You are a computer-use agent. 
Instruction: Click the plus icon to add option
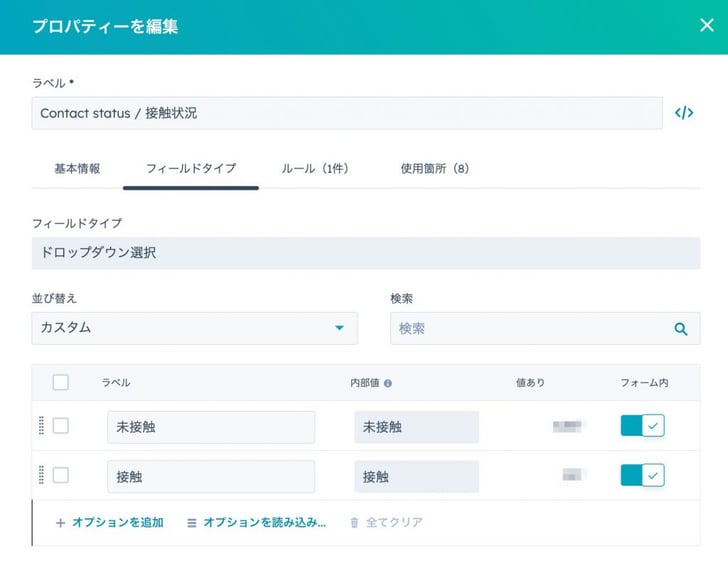pos(60,523)
